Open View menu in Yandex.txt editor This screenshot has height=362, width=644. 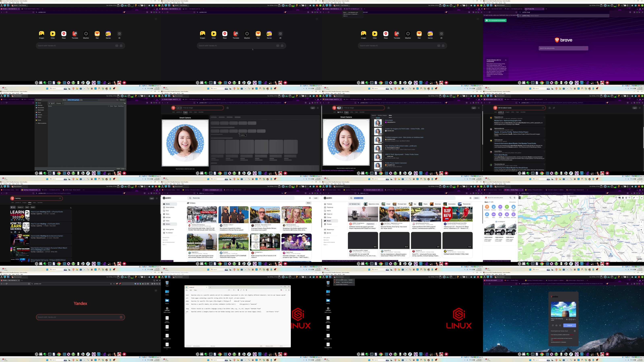(195, 290)
